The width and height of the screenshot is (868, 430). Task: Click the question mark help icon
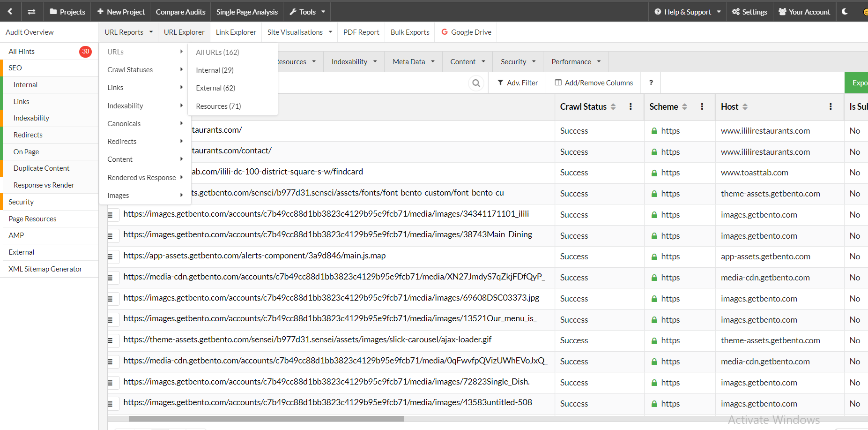[651, 83]
